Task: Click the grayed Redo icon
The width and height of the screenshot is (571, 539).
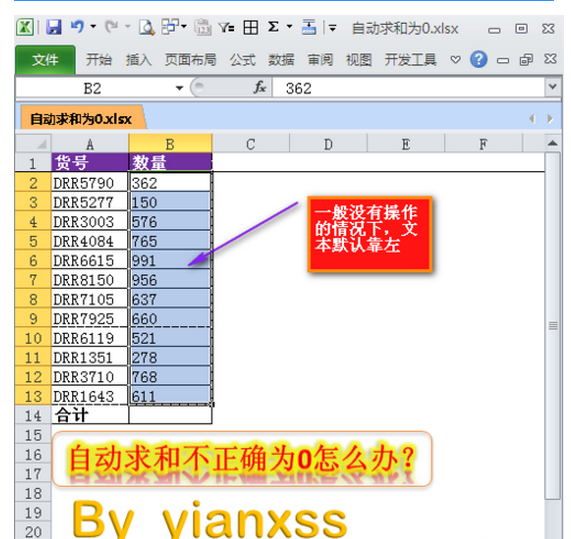Action: [111, 27]
